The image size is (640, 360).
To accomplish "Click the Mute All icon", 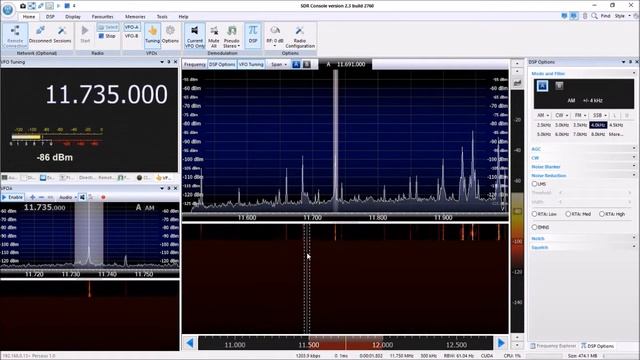I will 213,36.
